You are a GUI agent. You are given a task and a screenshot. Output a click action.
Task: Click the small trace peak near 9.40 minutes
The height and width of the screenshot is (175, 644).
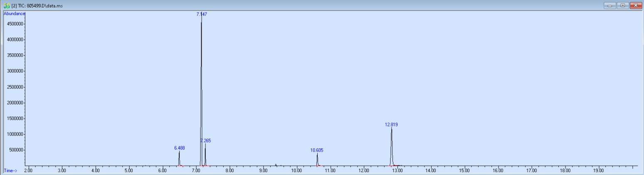tap(276, 165)
